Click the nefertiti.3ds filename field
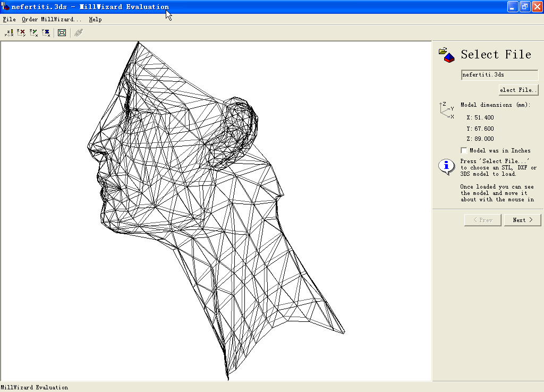 click(x=499, y=74)
